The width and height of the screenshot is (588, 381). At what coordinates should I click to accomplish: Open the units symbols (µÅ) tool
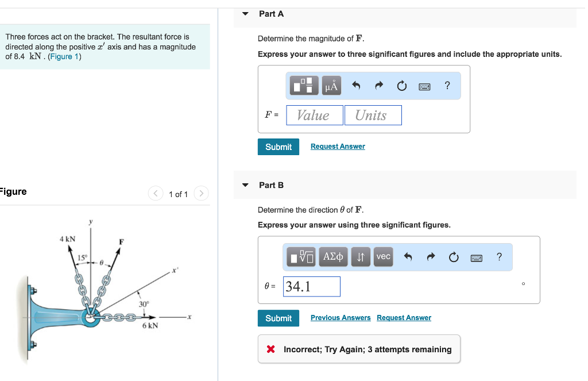coord(331,86)
